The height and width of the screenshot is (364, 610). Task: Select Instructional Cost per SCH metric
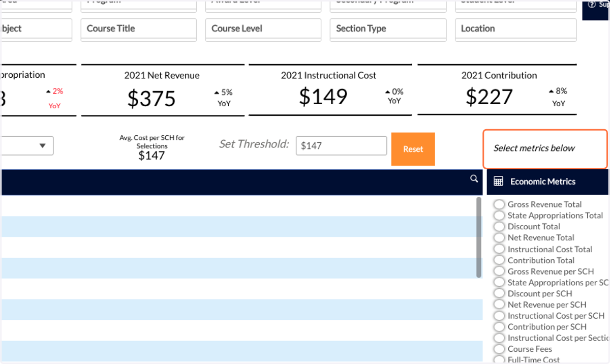coord(499,316)
